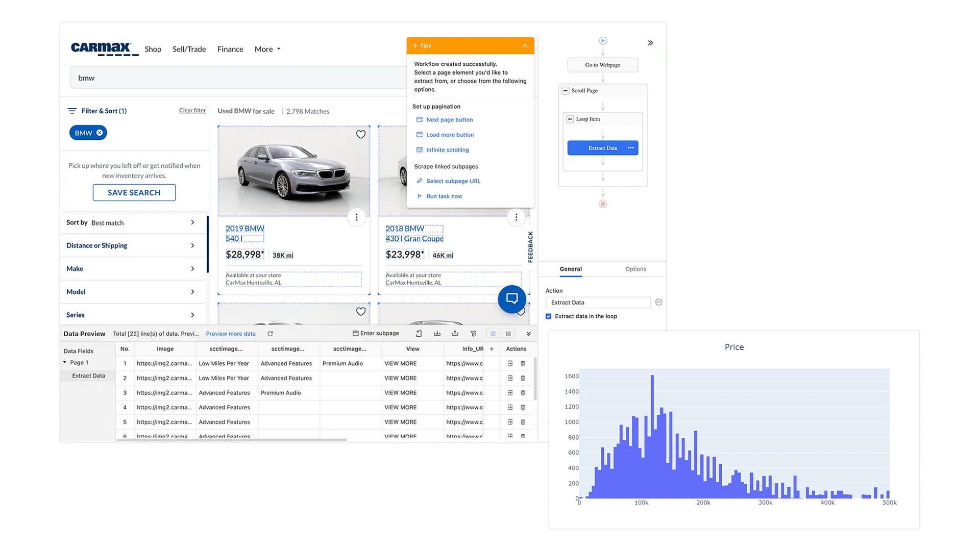
Task: Collapse the Loop Item workflow block
Action: tap(570, 119)
